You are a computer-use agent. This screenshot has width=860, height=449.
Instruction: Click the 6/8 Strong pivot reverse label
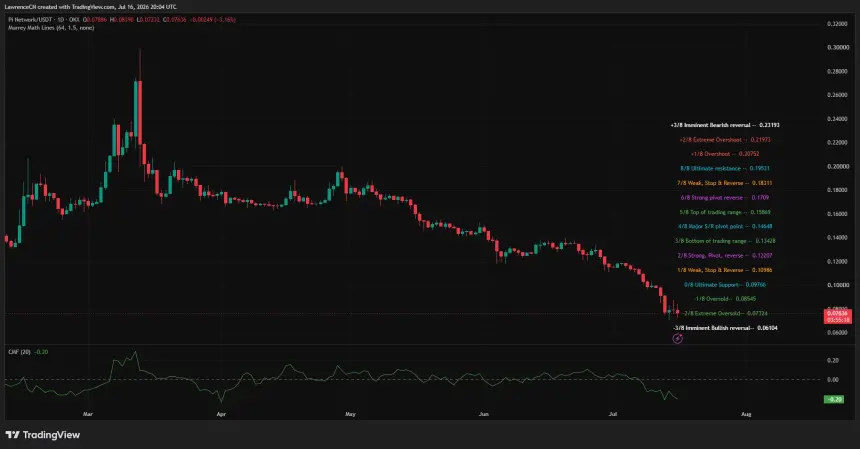coord(725,197)
